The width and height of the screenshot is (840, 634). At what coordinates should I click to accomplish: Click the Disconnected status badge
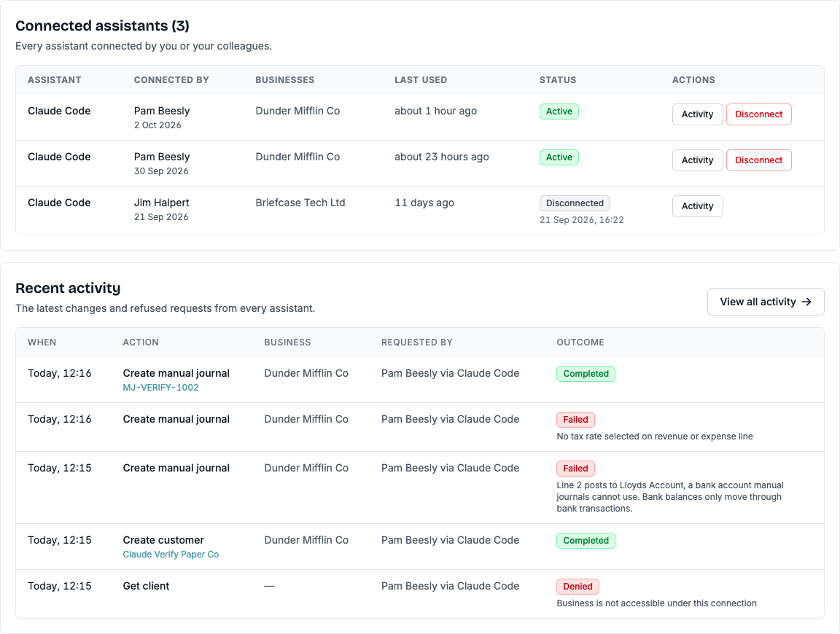click(575, 203)
